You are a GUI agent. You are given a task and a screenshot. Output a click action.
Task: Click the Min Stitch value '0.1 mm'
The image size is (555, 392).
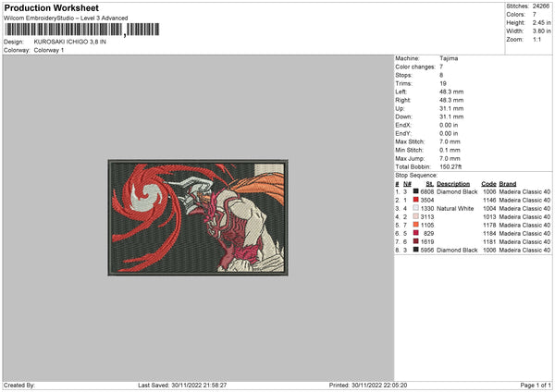click(x=450, y=150)
